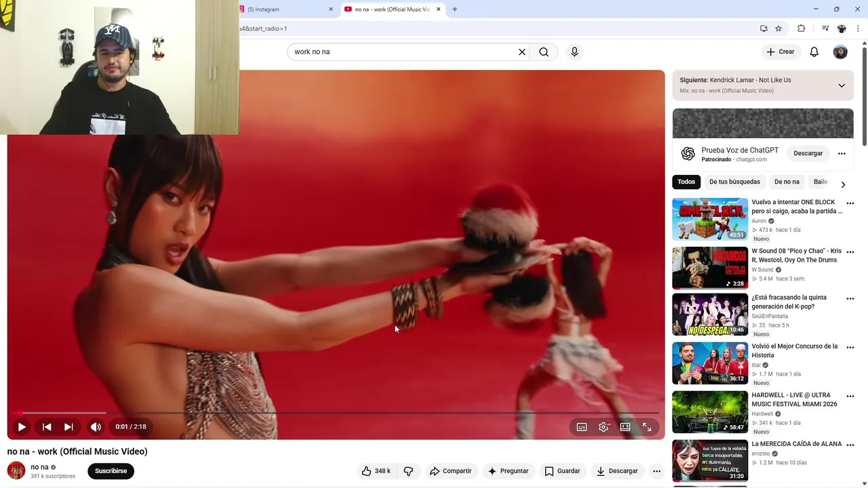Bookmark this page with the star icon
Viewport: 868px width, 488px height.
(778, 28)
